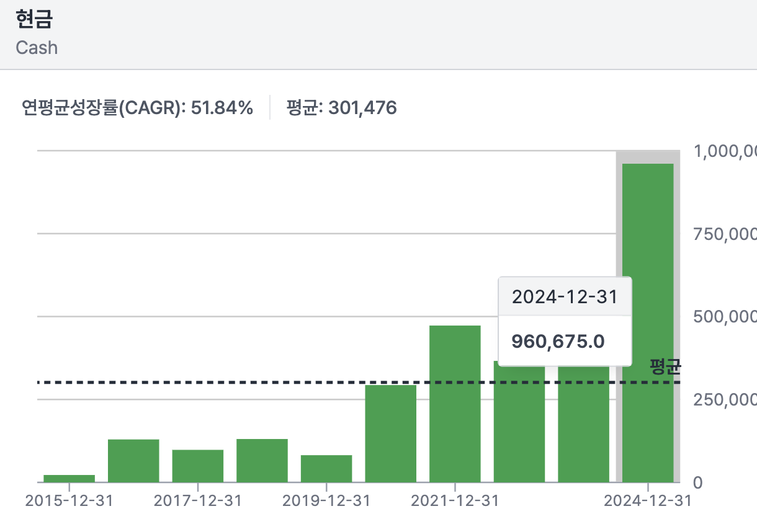
Task: Click the 현금 panel title
Action: [x=35, y=20]
